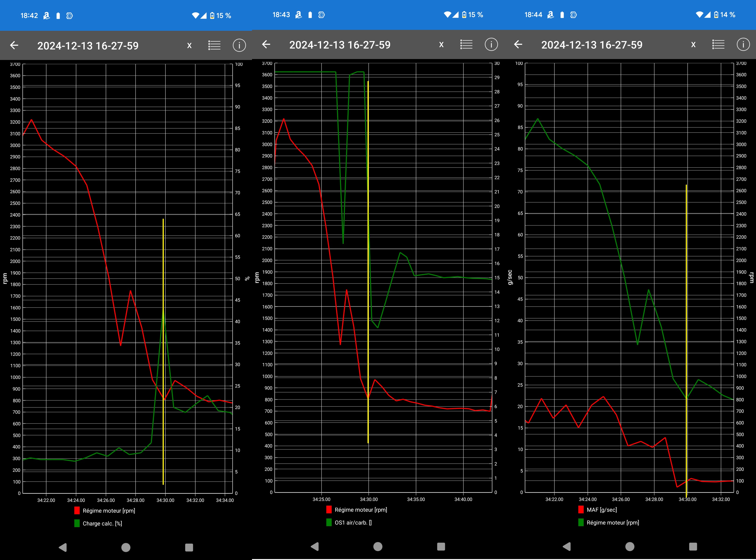The width and height of the screenshot is (756, 560).
Task: Tap Android back triangle on the 18:43 screen
Action: 315,546
